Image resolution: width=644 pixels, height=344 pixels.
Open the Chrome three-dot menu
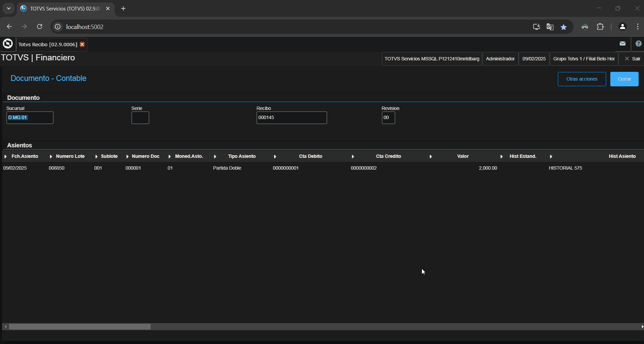(x=638, y=27)
